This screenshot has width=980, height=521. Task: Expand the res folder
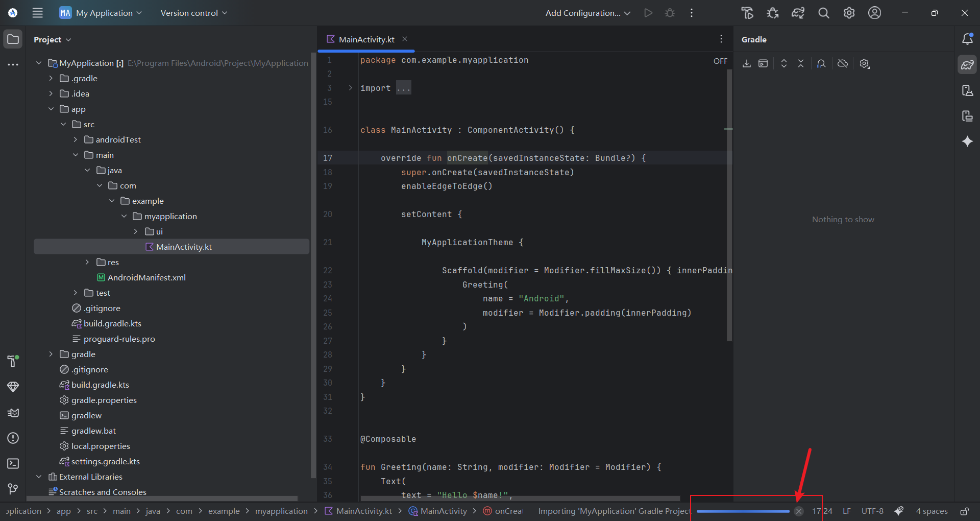click(87, 262)
